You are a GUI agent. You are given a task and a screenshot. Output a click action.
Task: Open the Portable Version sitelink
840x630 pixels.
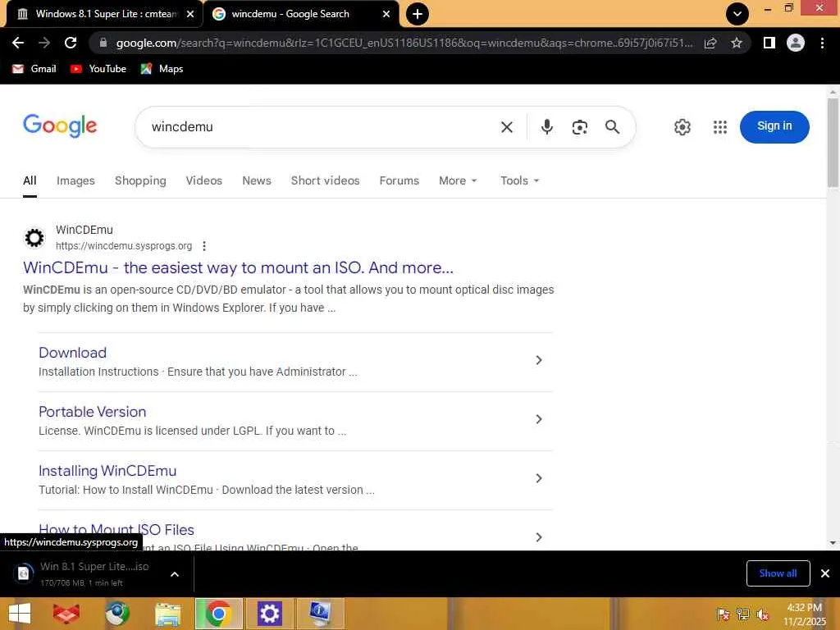[92, 412]
